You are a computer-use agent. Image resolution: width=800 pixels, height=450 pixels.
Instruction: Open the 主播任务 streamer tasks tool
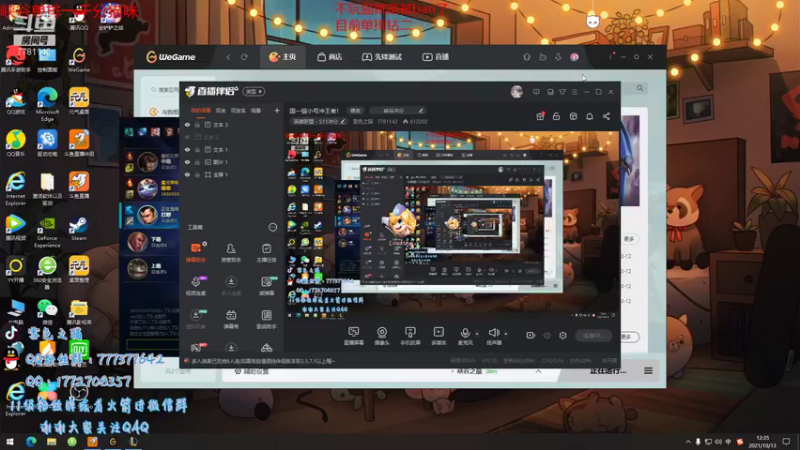click(266, 252)
